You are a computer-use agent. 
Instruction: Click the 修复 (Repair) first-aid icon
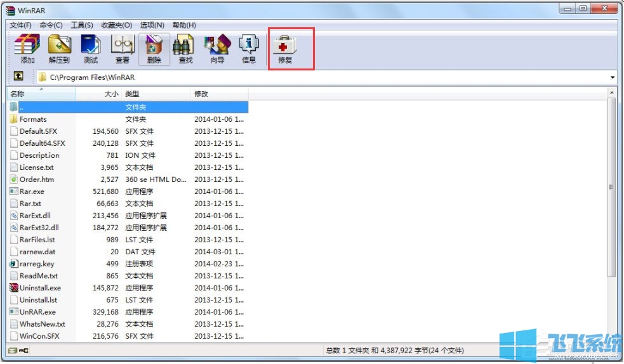[284, 49]
